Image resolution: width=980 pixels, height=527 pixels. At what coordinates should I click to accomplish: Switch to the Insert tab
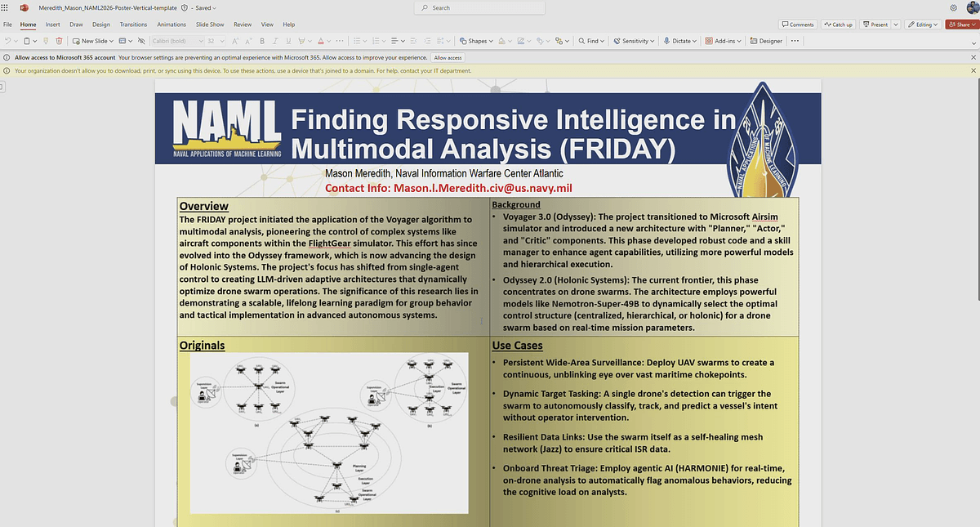tap(53, 25)
